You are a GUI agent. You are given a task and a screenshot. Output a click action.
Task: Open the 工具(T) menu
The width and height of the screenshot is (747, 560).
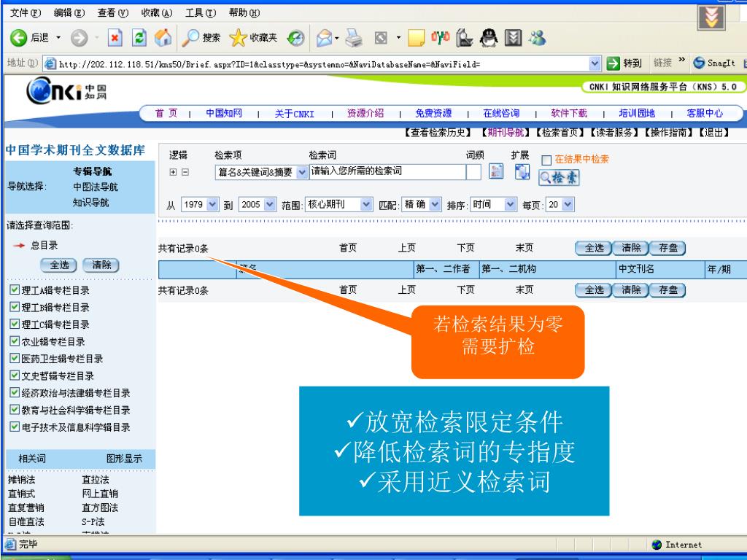click(x=201, y=13)
